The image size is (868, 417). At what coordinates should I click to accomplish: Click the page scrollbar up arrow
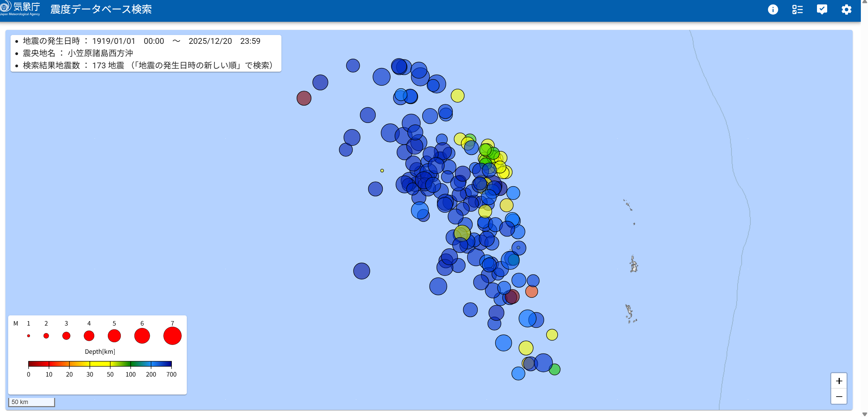coord(865,2)
